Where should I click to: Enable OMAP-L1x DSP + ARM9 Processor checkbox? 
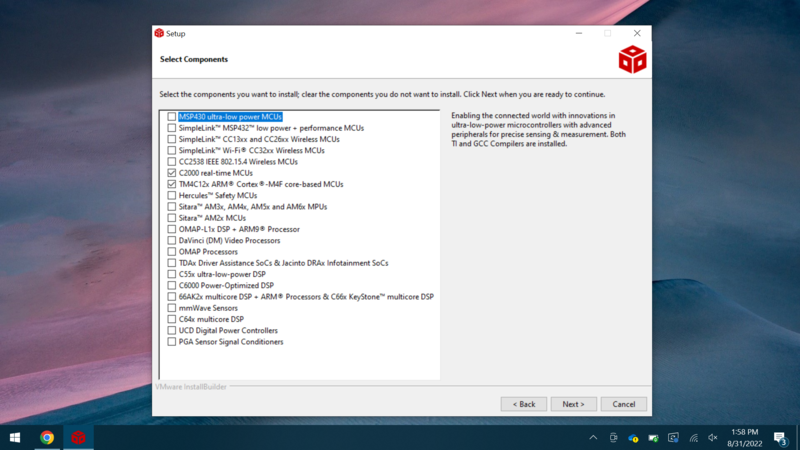pyautogui.click(x=171, y=229)
